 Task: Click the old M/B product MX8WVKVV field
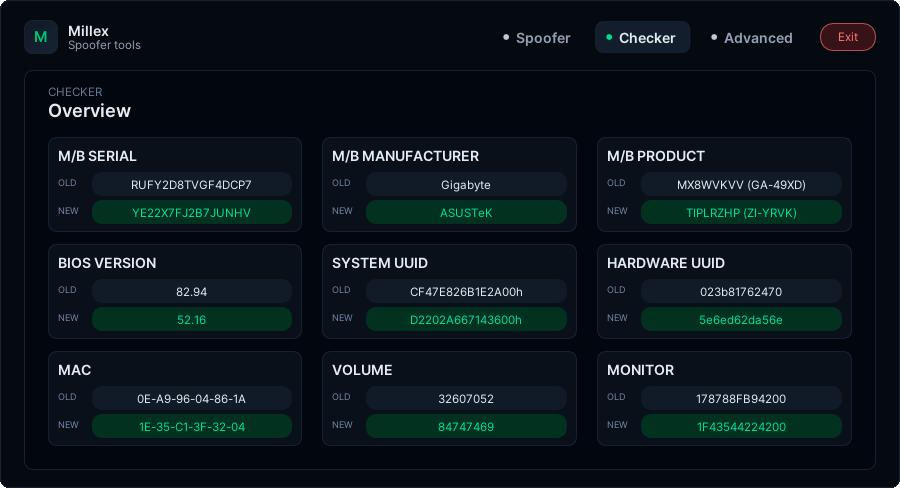[x=741, y=184]
